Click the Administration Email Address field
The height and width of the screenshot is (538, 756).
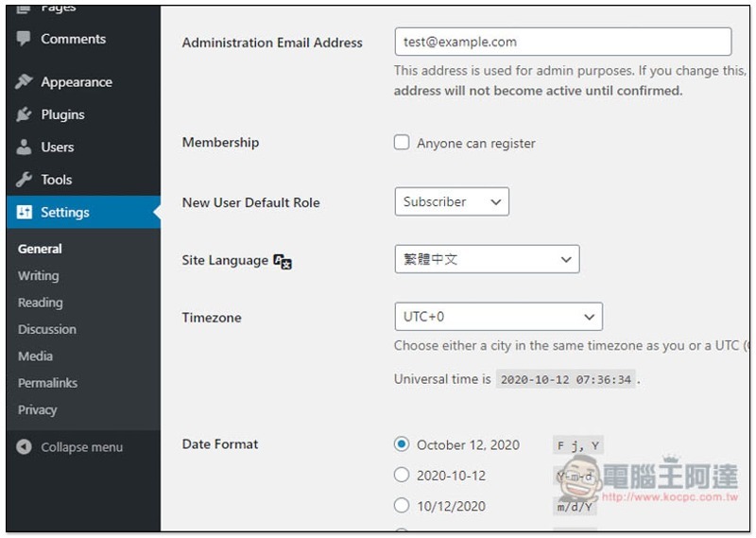click(x=562, y=42)
